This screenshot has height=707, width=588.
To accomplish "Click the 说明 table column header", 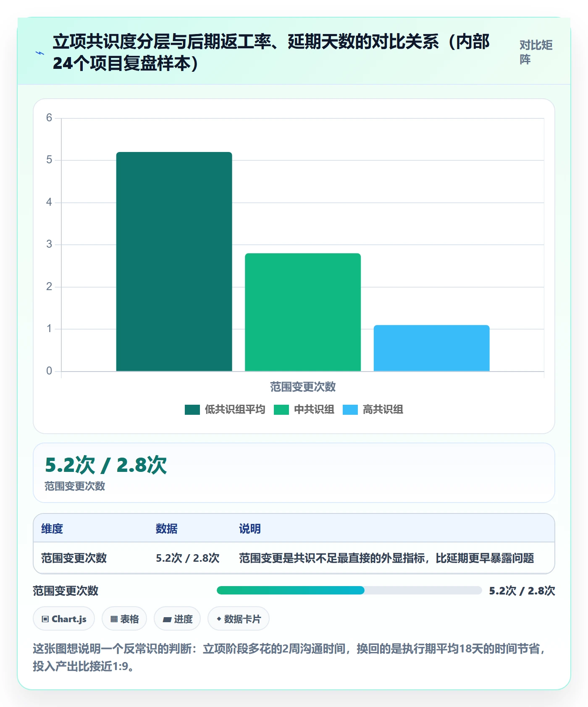I will 250,529.
